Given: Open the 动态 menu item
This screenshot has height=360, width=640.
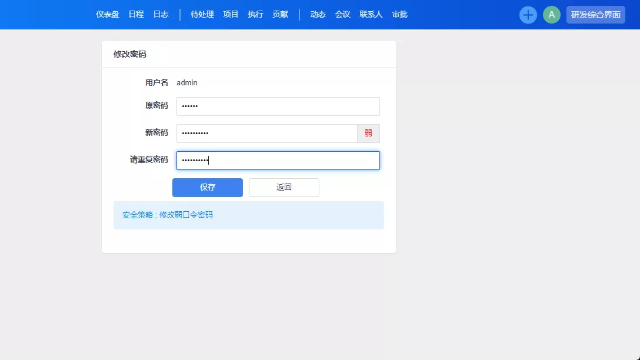Looking at the screenshot, I should (x=318, y=15).
